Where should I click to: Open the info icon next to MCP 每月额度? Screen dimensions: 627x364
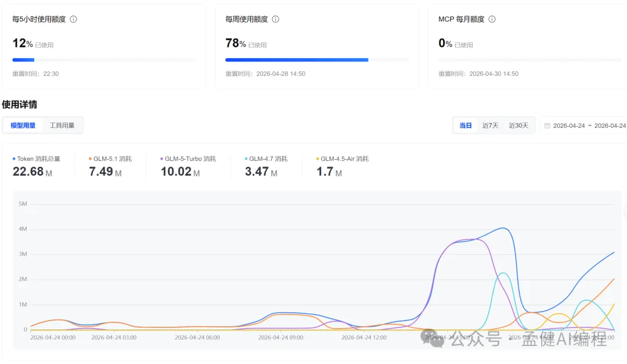pyautogui.click(x=492, y=19)
